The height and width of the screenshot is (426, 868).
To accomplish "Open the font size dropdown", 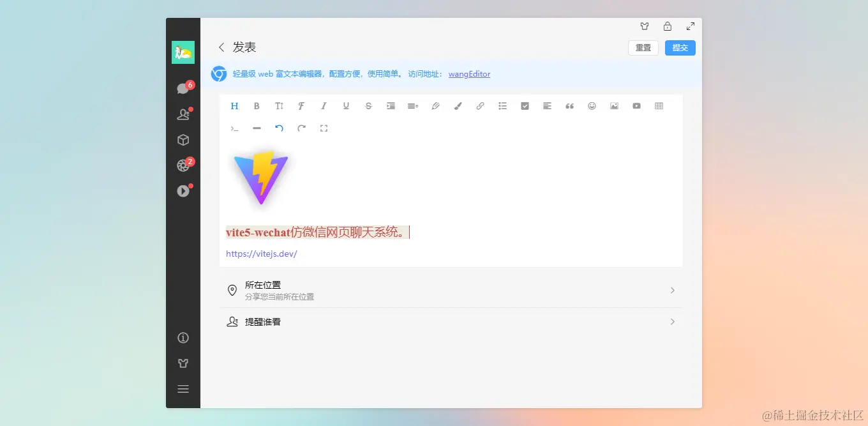I will point(279,105).
